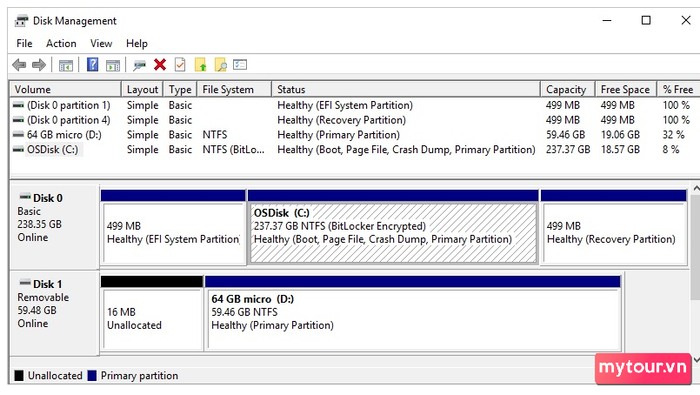Click the Disk Management title bar icon
Viewport: 700px width, 395px height.
coord(21,21)
